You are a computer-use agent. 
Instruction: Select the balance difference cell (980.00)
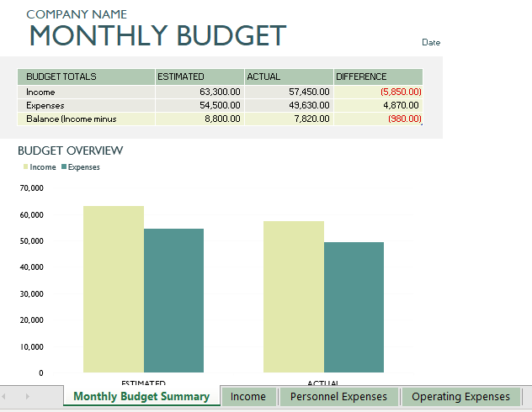pos(378,119)
